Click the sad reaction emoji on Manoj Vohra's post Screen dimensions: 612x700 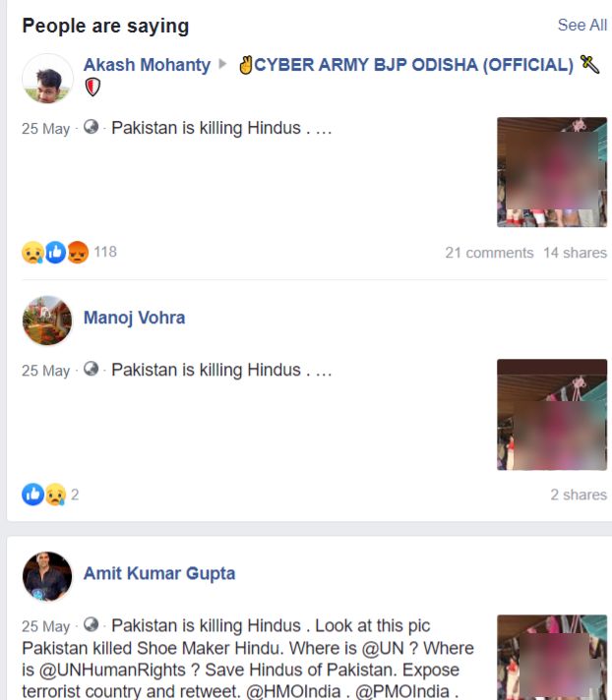[x=55, y=495]
